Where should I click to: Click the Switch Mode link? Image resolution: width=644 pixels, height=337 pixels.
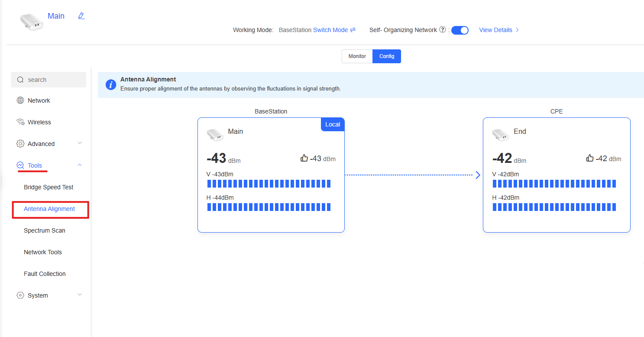click(x=334, y=30)
